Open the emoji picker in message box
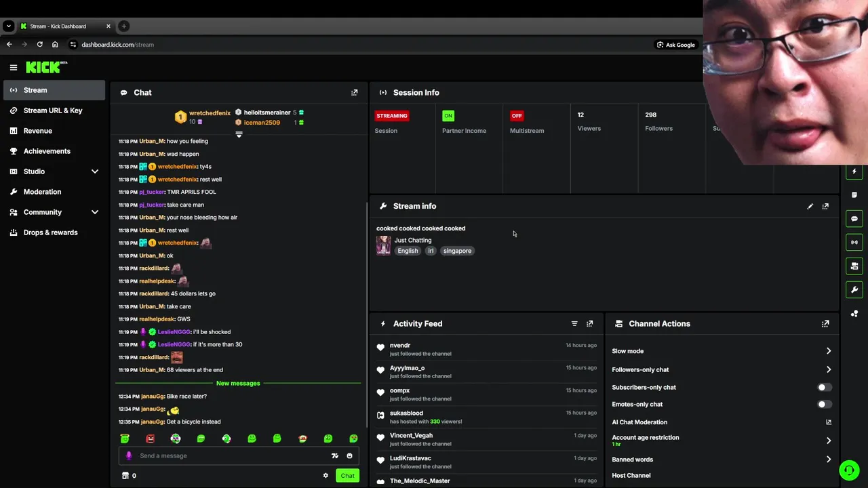Viewport: 868px width, 488px height. (350, 456)
